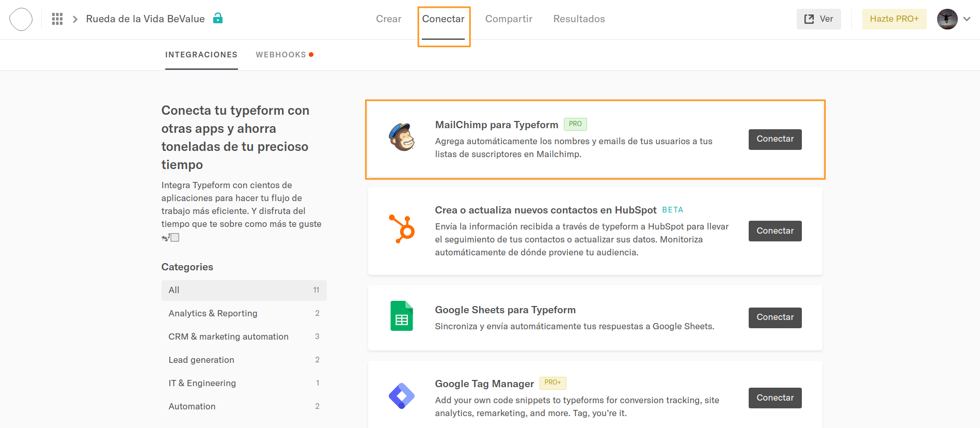
Task: Click the Google Tag Manager diamond icon
Action: coord(402,396)
